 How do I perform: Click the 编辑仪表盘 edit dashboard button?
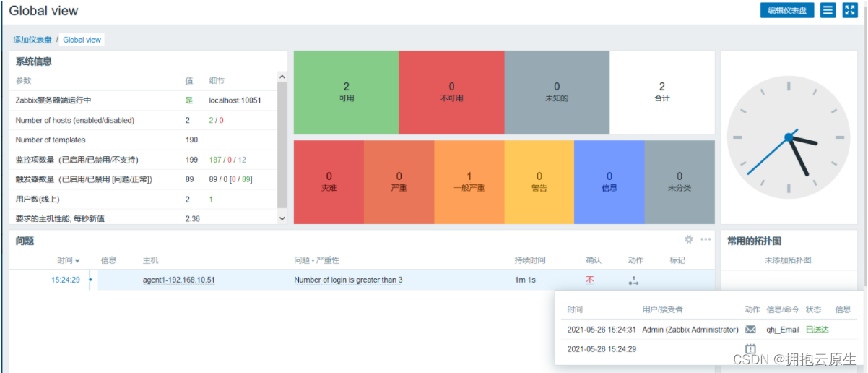coord(787,10)
